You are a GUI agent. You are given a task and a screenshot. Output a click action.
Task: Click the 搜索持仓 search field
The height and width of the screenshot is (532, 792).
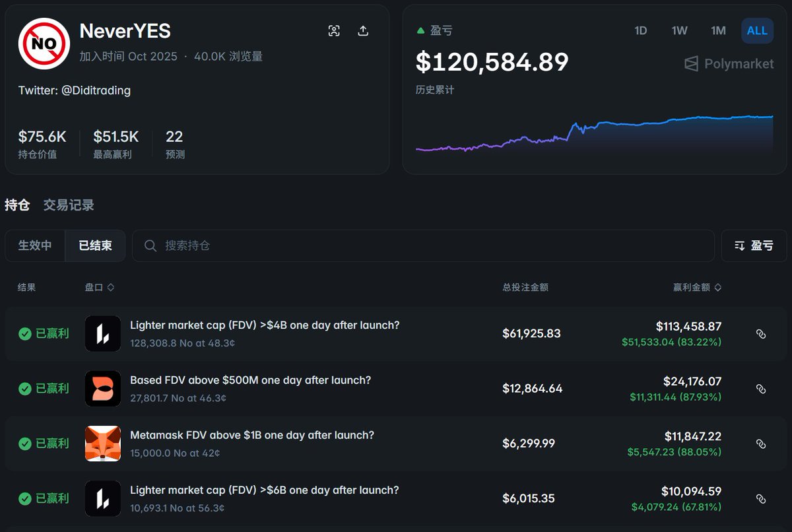(x=423, y=246)
